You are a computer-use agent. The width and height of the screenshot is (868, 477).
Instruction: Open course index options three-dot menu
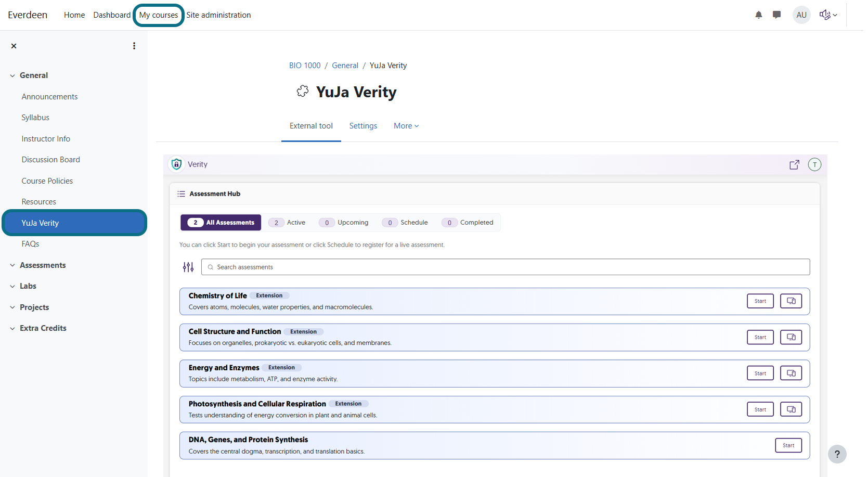[134, 46]
